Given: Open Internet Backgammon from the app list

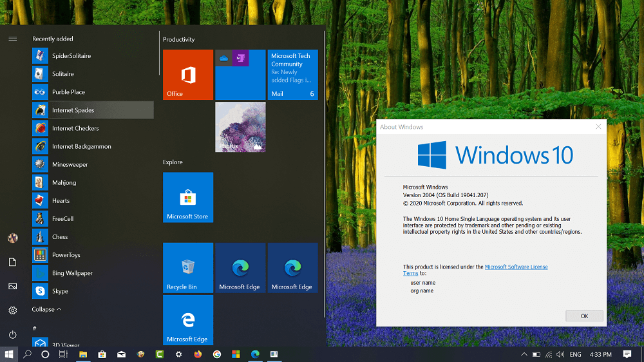Looking at the screenshot, I should (93, 146).
